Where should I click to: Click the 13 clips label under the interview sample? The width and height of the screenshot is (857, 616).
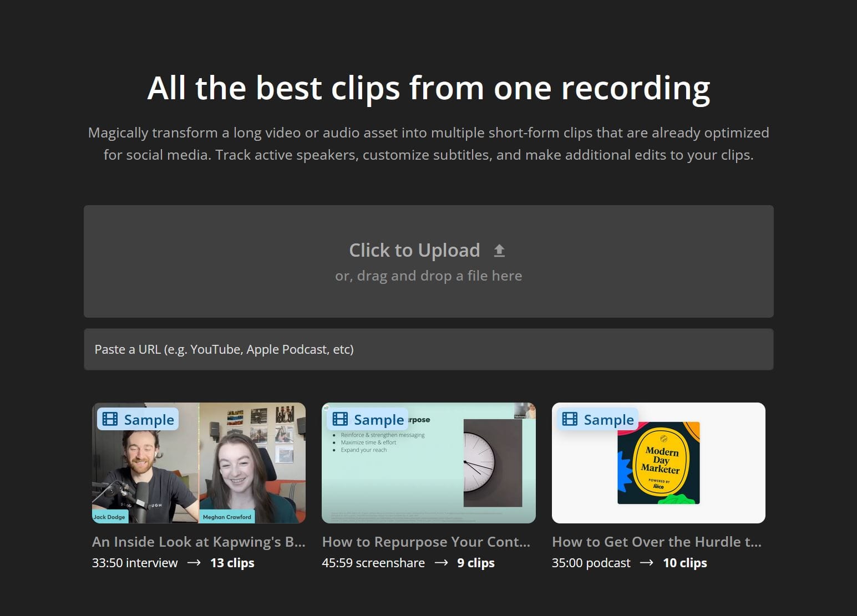[232, 563]
